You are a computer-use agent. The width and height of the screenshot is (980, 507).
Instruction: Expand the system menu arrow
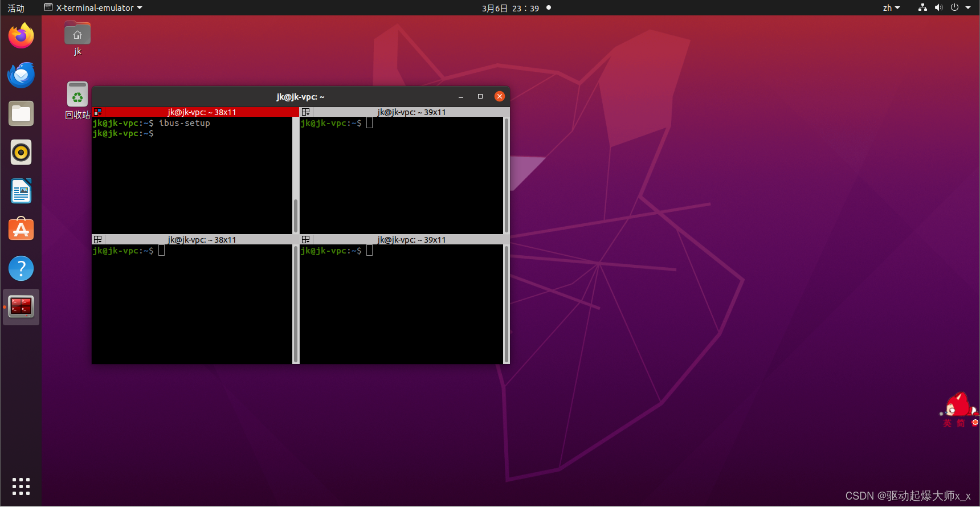click(x=968, y=8)
